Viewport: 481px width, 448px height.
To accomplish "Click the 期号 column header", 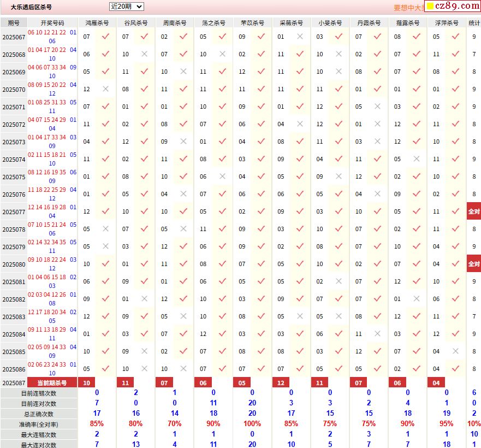I will (x=14, y=23).
